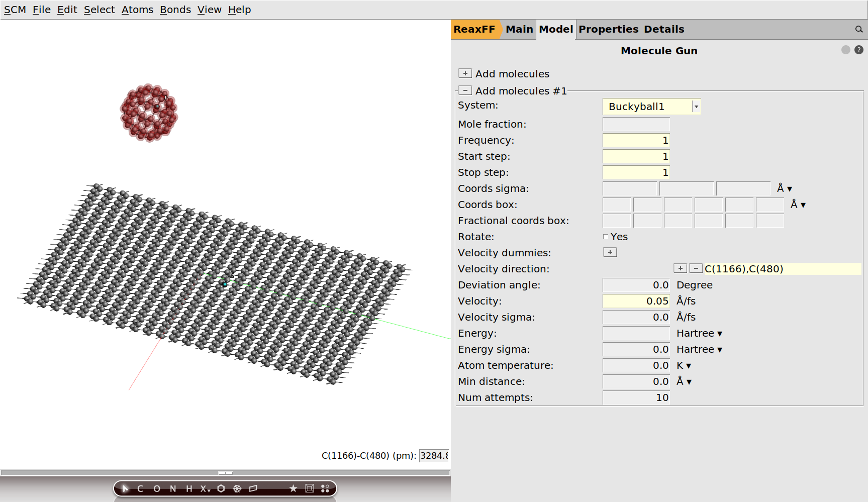Click the ReaxFF engine tab

tap(474, 29)
